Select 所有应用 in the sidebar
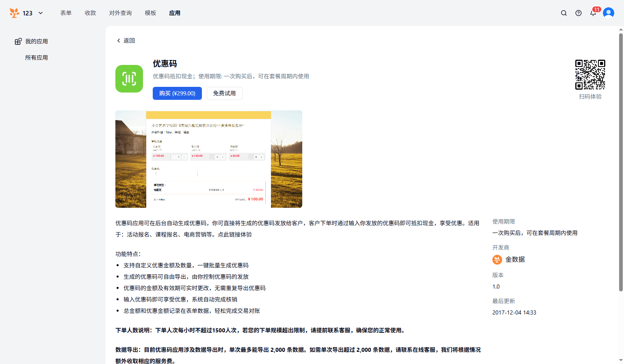This screenshot has width=624, height=364. pos(37,58)
